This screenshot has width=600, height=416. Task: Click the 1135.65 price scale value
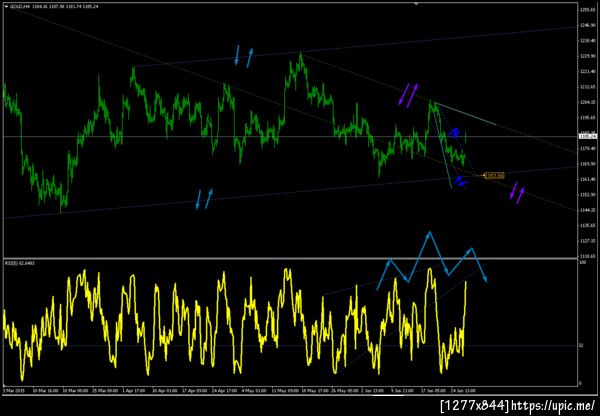point(588,225)
